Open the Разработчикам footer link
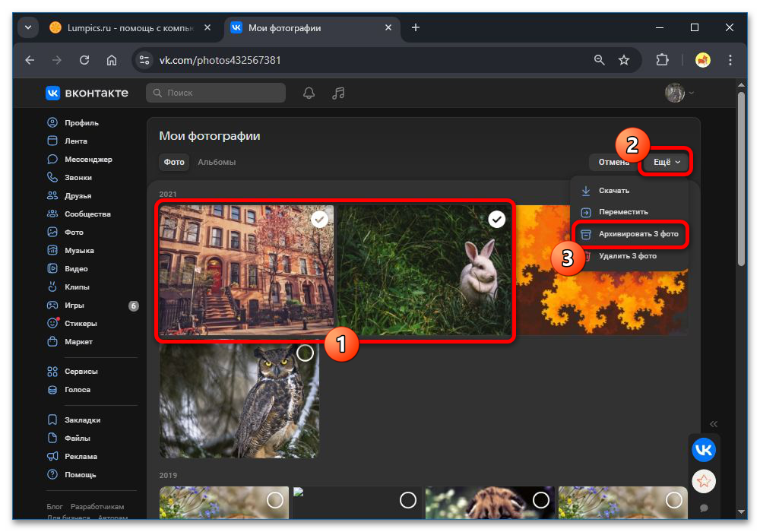 pos(97,506)
